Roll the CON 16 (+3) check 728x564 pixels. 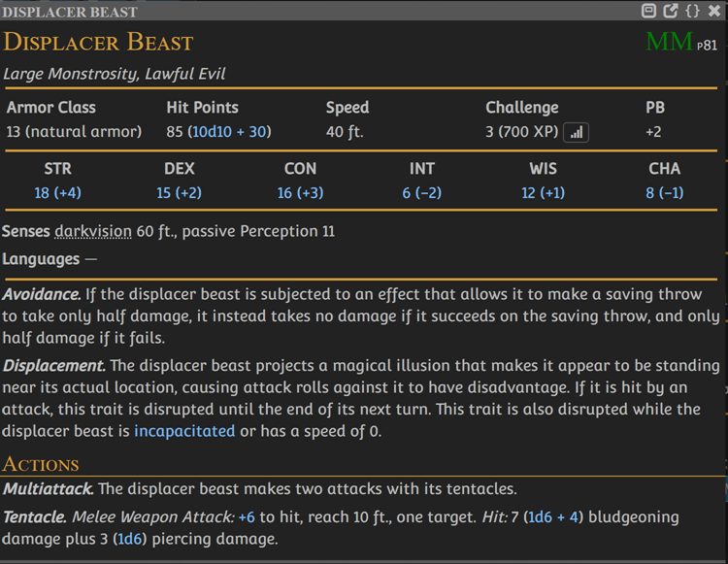(x=301, y=192)
